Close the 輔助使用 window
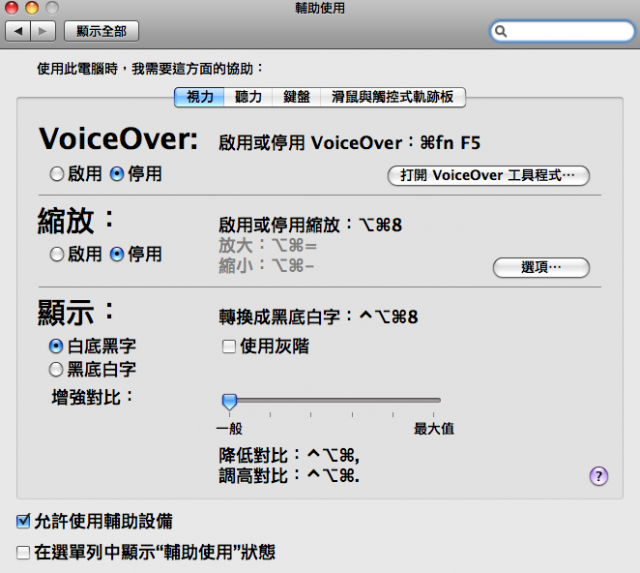The image size is (640, 573). tap(11, 7)
